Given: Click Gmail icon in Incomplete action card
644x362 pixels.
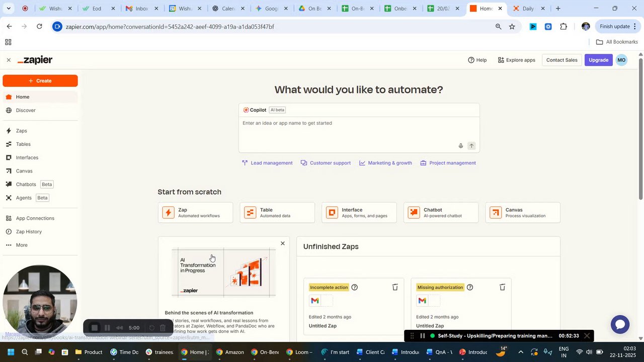Looking at the screenshot, I should (315, 301).
